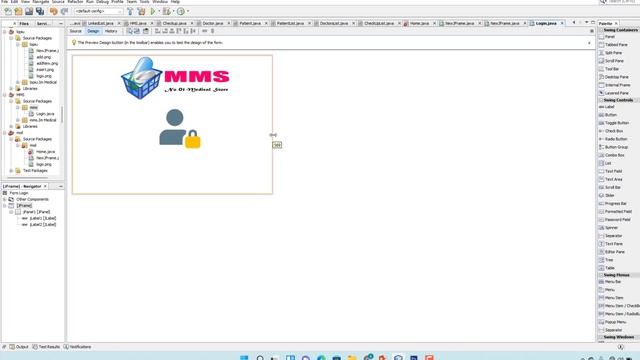Switch to the Files panel tab
640x360 pixels.
(24, 24)
